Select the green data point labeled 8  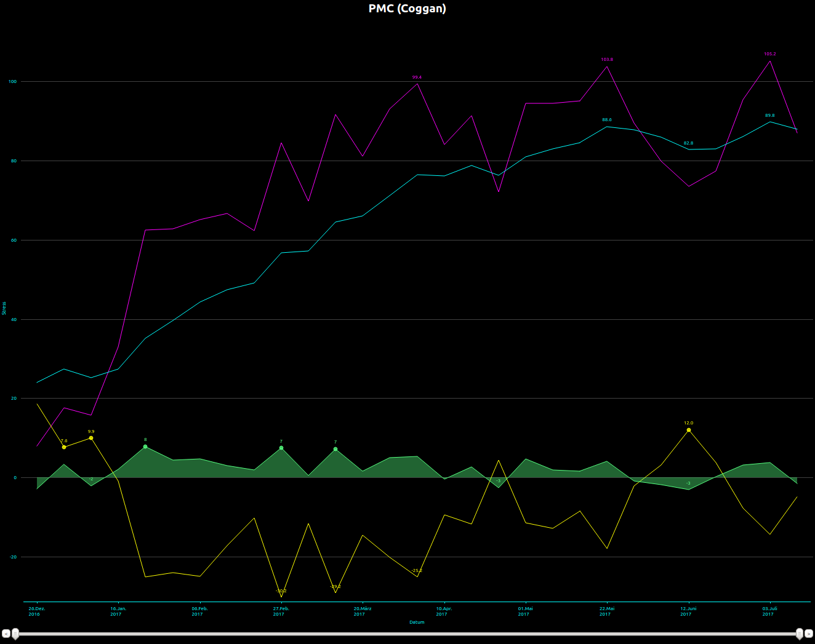click(145, 447)
